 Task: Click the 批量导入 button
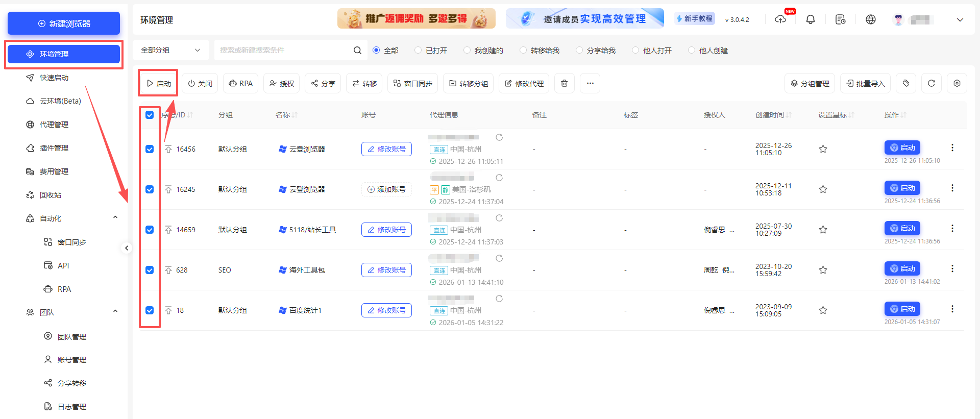(x=866, y=83)
